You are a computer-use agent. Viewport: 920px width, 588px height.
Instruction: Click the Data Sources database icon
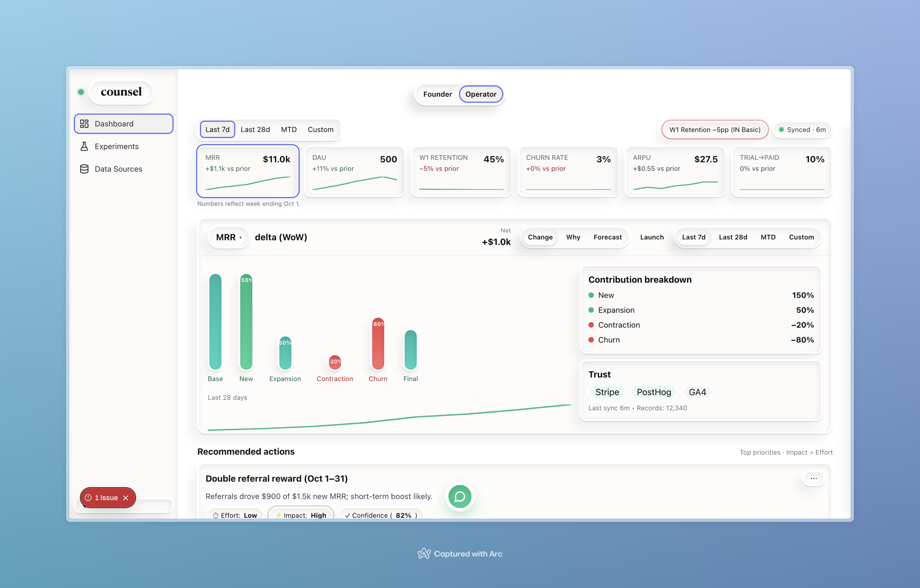coord(84,169)
